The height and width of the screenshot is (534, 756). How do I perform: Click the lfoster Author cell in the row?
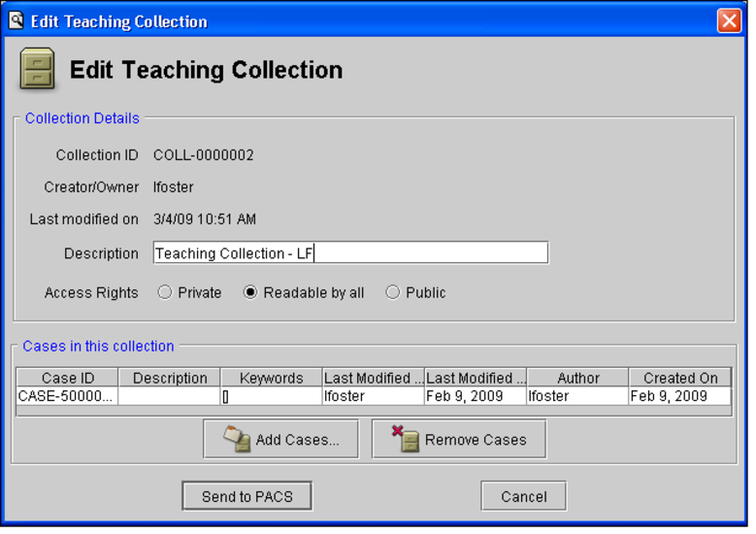[x=577, y=396]
